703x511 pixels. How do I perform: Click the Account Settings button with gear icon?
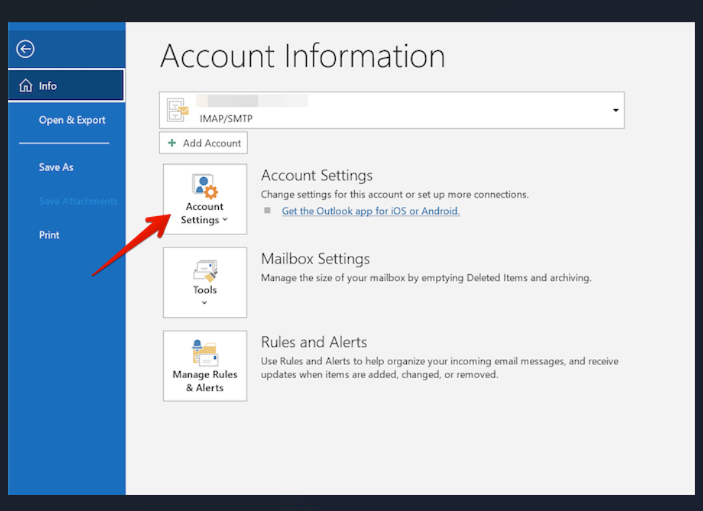[205, 199]
